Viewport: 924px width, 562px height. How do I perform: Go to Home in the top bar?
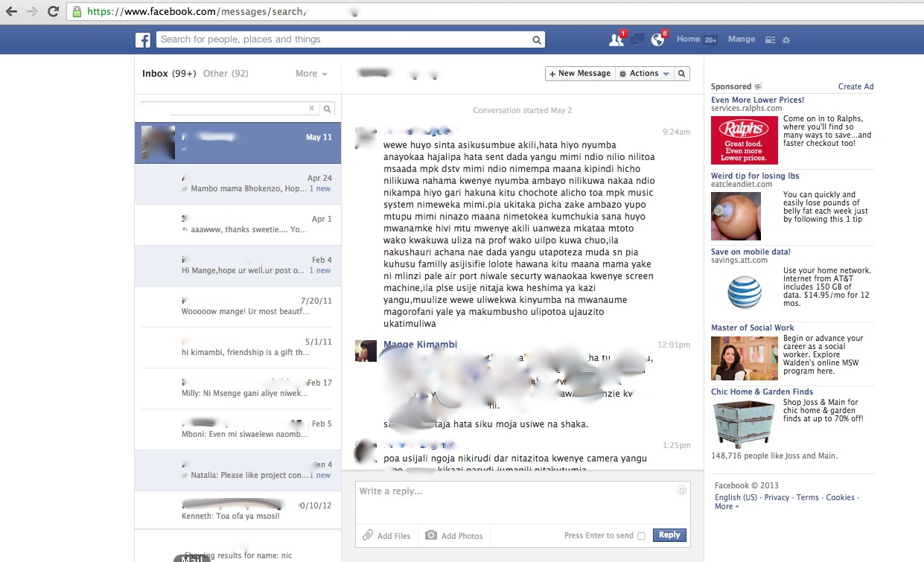(x=688, y=39)
